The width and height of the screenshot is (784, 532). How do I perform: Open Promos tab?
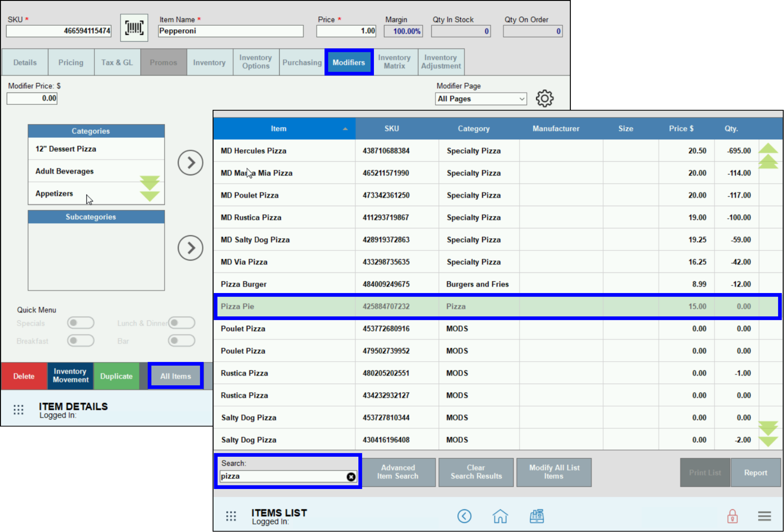[163, 62]
